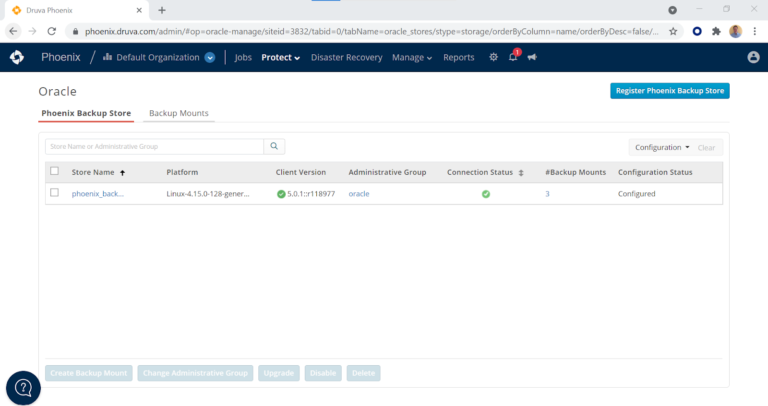The width and height of the screenshot is (768, 406).
Task: Open the phoenix_back store name link
Action: 97,193
